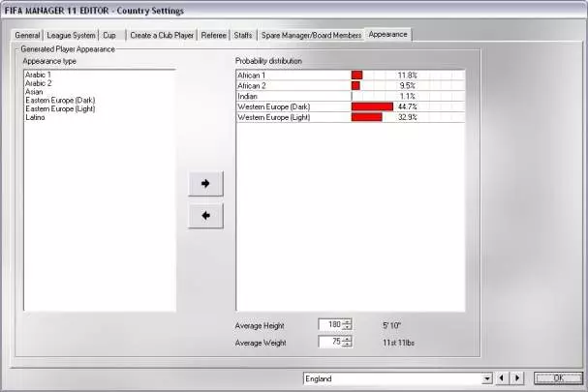Click the Average Height input field
The height and width of the screenshot is (392, 588).
[329, 324]
